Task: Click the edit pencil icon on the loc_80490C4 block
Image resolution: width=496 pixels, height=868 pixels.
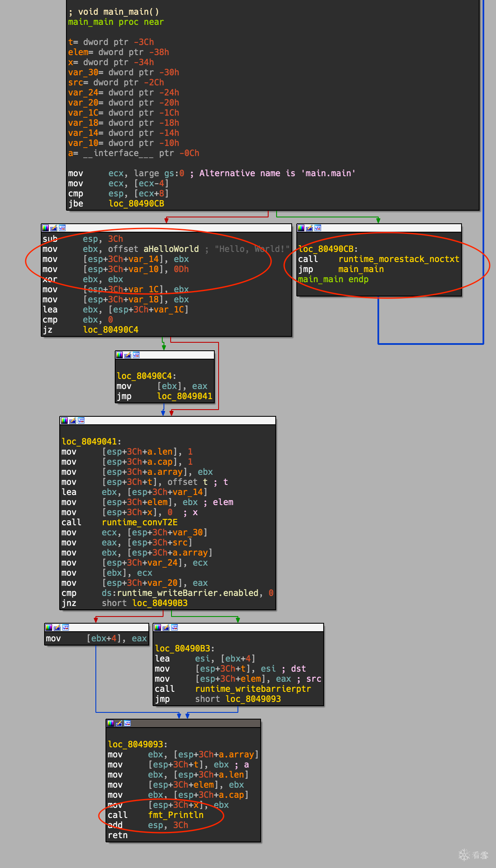Action: tap(128, 355)
